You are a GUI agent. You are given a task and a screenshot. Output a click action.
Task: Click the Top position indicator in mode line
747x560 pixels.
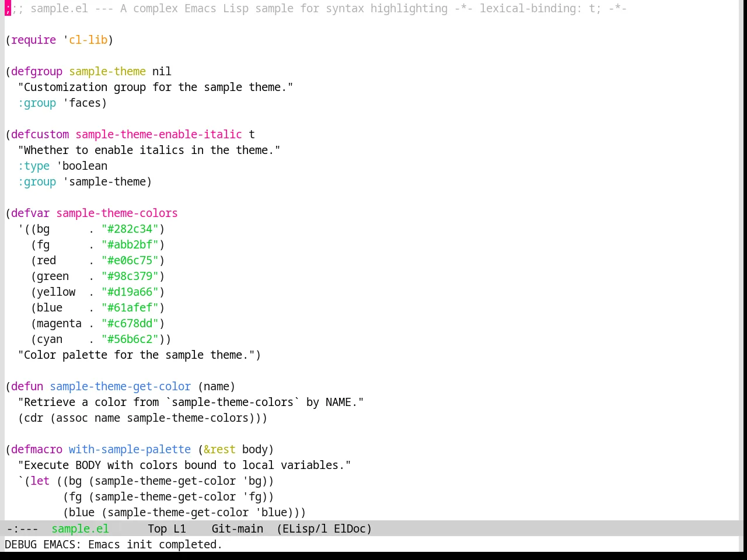coord(157,528)
